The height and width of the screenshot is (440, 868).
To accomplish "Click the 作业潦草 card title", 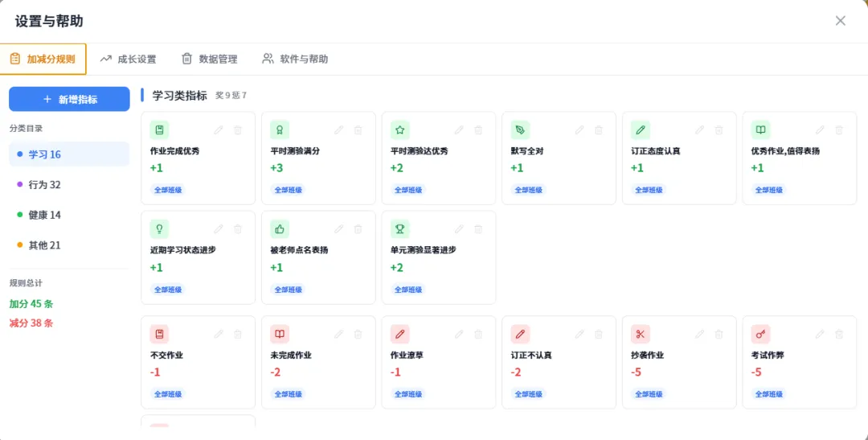I will click(407, 356).
